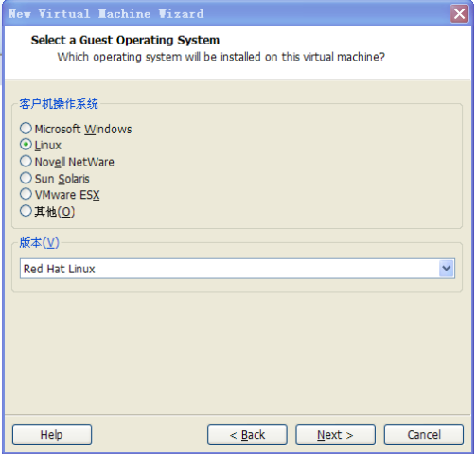
Task: Open the version dropdown arrow
Action: pos(446,269)
